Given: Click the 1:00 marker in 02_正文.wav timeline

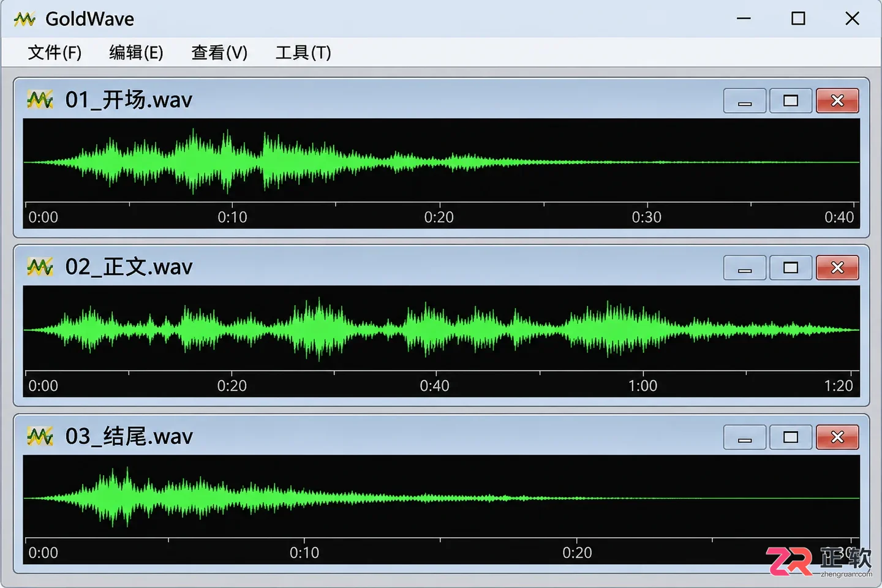Looking at the screenshot, I should tap(643, 386).
